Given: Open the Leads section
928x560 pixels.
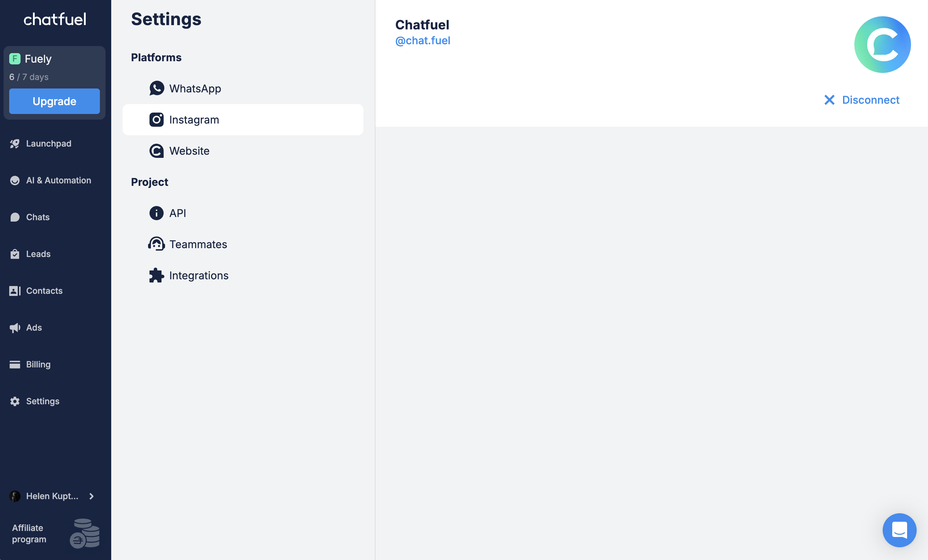Looking at the screenshot, I should 38,254.
